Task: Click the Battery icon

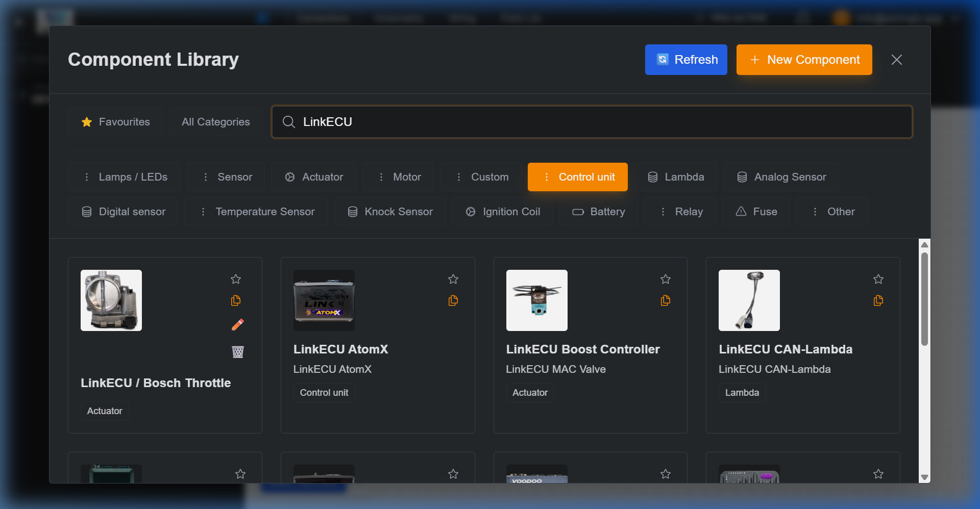Action: [578, 212]
